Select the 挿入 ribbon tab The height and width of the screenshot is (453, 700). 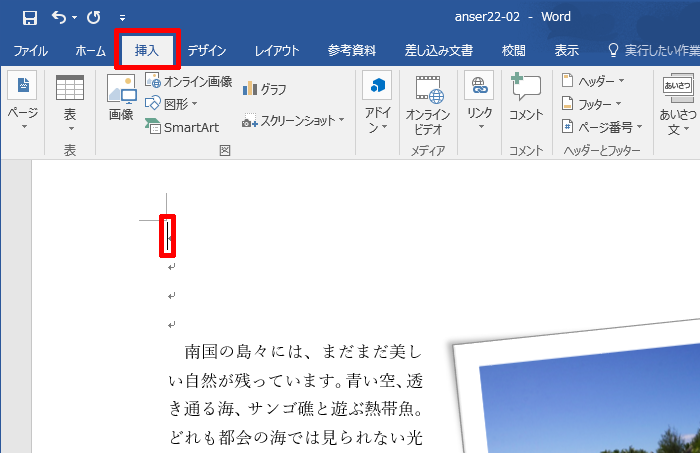click(147, 50)
